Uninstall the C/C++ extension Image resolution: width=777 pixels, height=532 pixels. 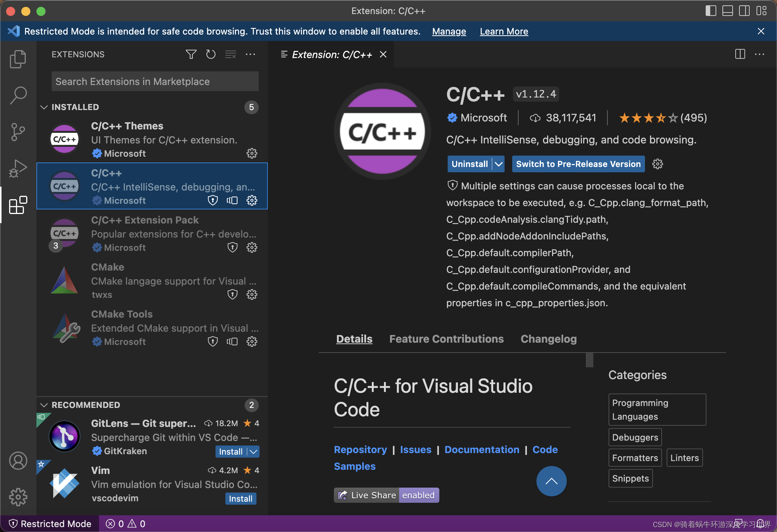coord(469,164)
